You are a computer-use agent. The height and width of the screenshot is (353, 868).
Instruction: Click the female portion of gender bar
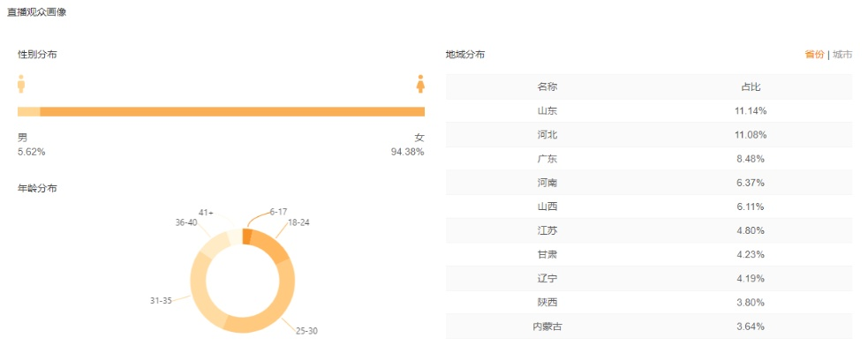point(231,111)
